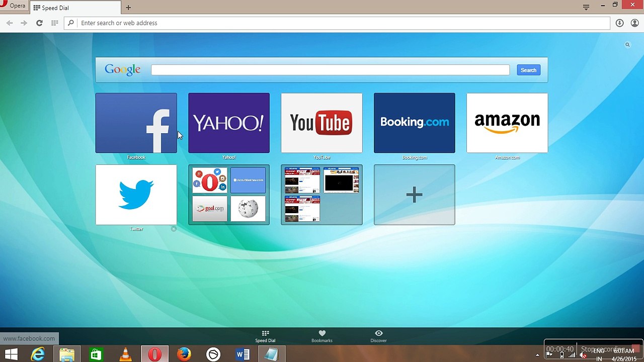644x362 pixels.
Task: Click the ENG IN language indicator
Action: click(599, 355)
